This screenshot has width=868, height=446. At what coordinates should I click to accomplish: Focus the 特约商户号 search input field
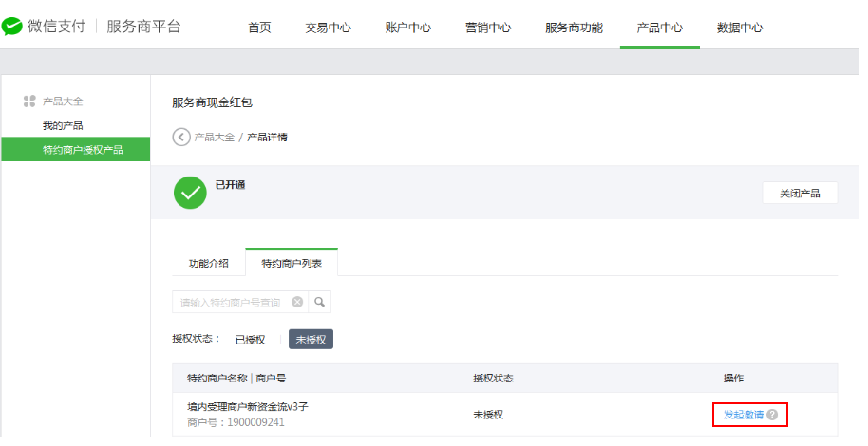231,302
